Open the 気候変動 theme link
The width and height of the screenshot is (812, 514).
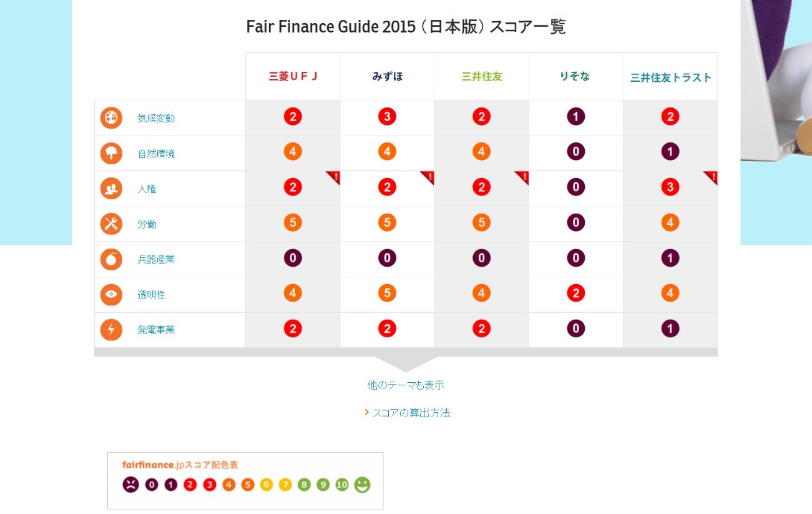click(x=156, y=118)
